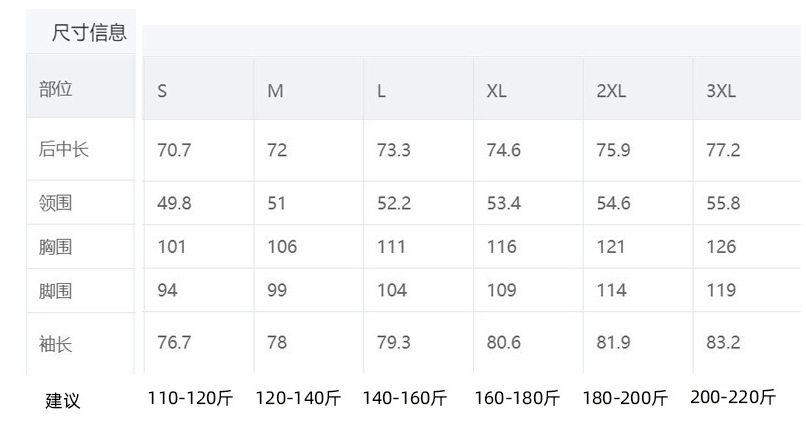This screenshot has width=806, height=434.
Task: Click the 110-120斤 weight suggestion
Action: [x=190, y=398]
